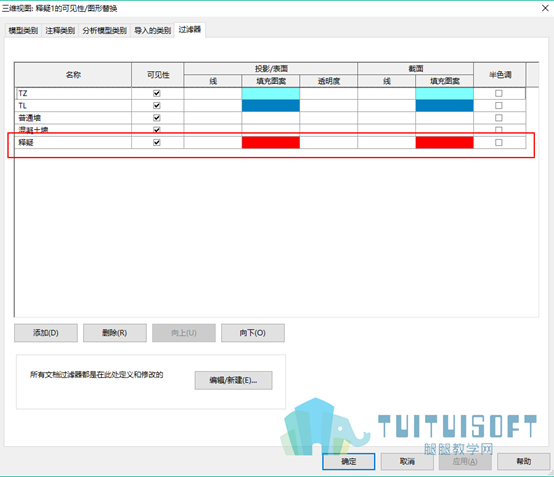
Task: Close the visibility/graphics override dialog
Action: click(x=545, y=8)
